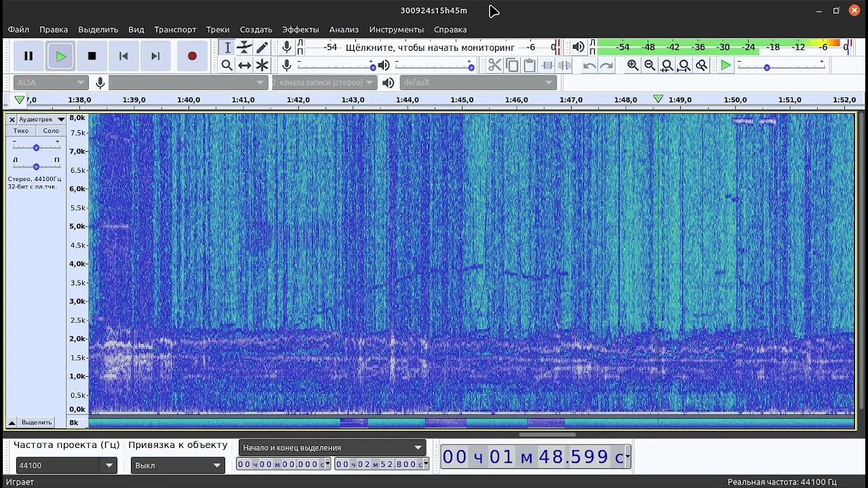868x488 pixels.
Task: Click the red Record button
Action: [x=192, y=56]
